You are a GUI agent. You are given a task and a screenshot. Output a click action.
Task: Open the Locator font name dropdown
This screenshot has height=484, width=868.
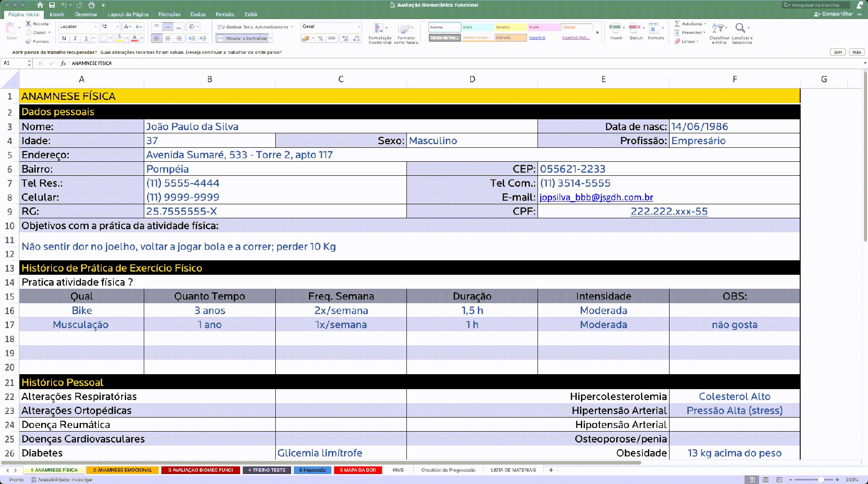click(x=95, y=27)
